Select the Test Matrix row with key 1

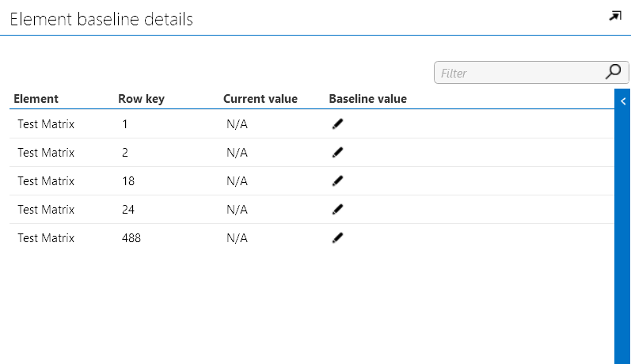(x=46, y=123)
